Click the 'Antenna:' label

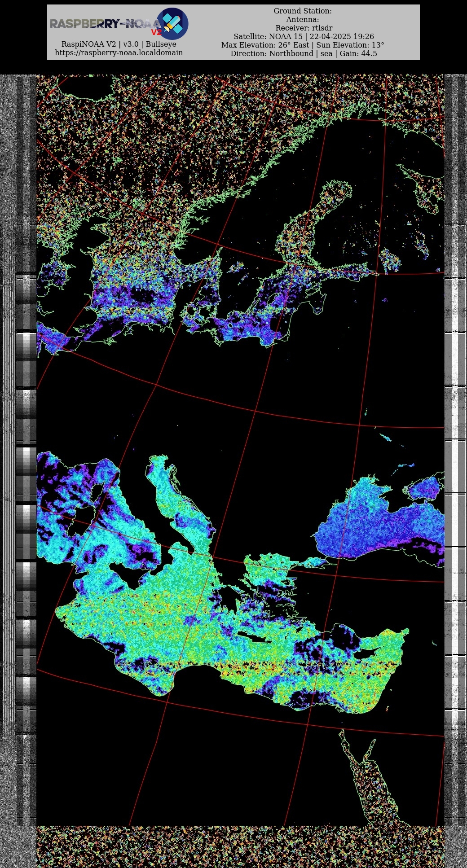coord(303,19)
